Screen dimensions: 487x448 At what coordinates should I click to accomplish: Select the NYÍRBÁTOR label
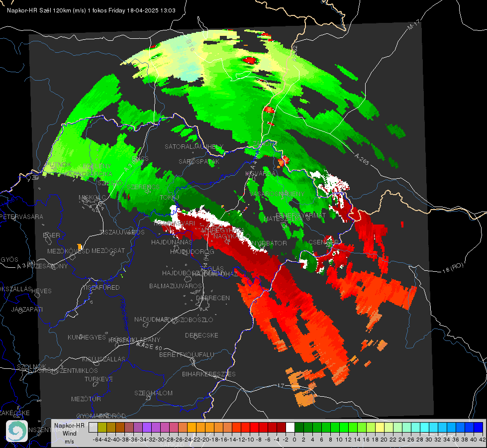269,243
